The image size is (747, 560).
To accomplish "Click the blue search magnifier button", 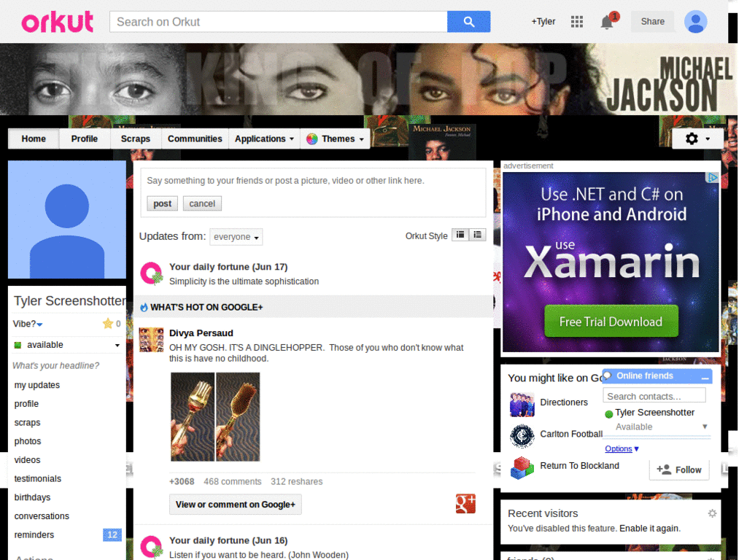I will (468, 22).
